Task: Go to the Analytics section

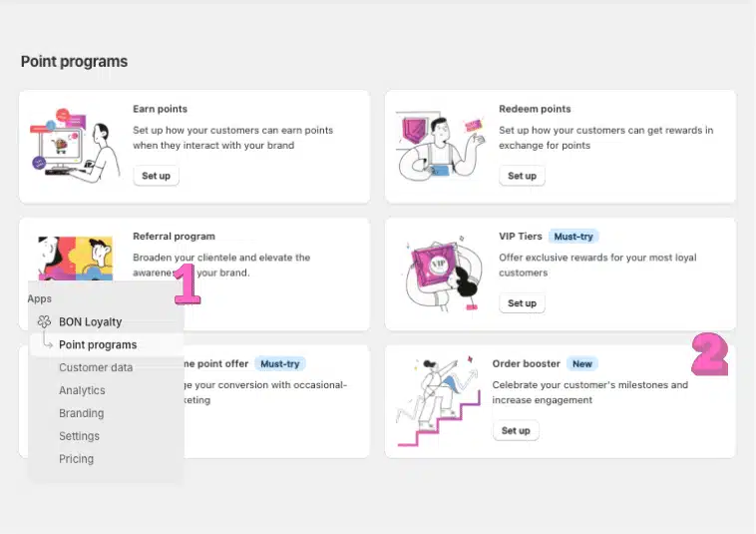Action: [x=82, y=390]
